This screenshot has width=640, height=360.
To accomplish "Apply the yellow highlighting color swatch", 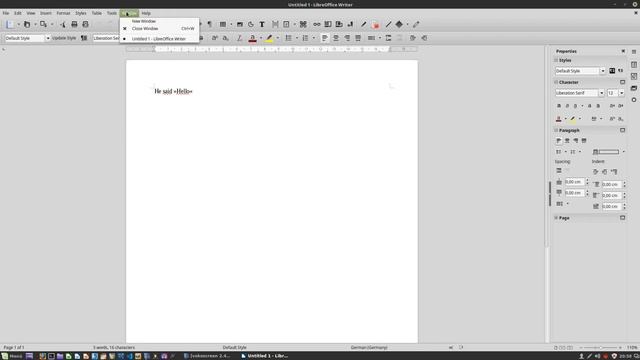I will pyautogui.click(x=269, y=38).
